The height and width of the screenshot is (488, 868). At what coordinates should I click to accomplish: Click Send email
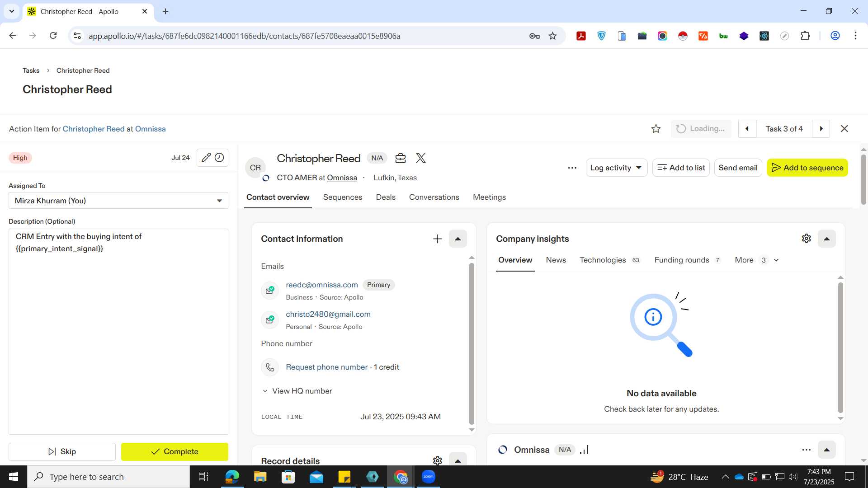click(x=738, y=168)
